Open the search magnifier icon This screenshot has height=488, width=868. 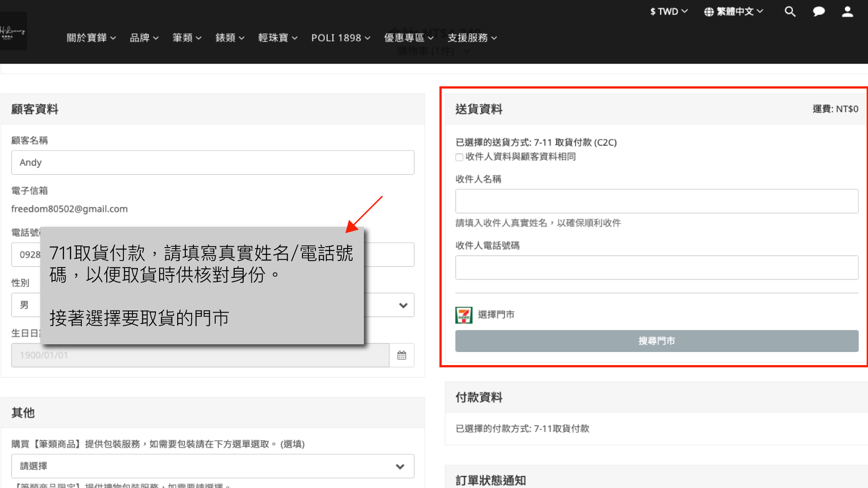pyautogui.click(x=790, y=12)
